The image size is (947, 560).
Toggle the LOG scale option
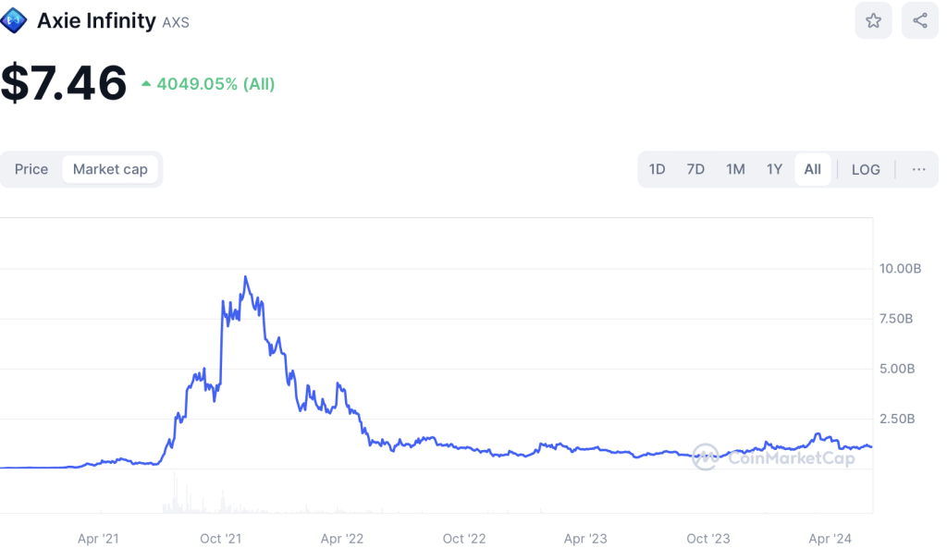tap(866, 169)
